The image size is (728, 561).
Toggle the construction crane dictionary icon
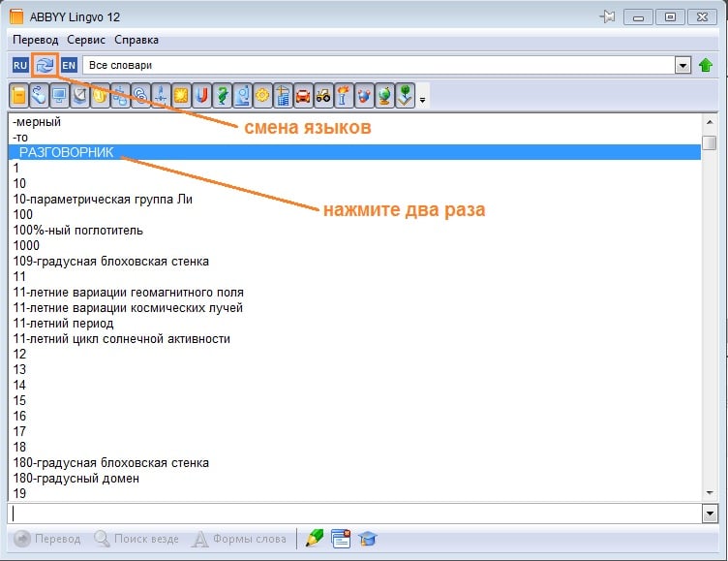[283, 95]
